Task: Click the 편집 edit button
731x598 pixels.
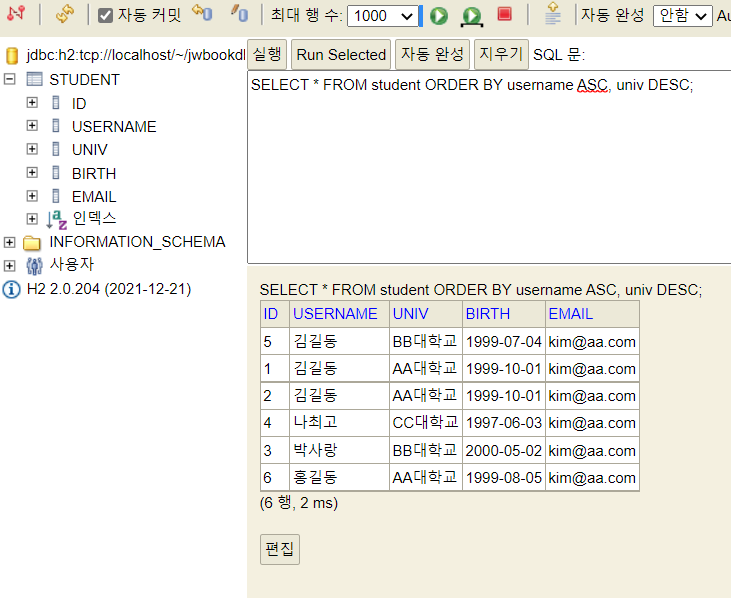Action: point(280,549)
